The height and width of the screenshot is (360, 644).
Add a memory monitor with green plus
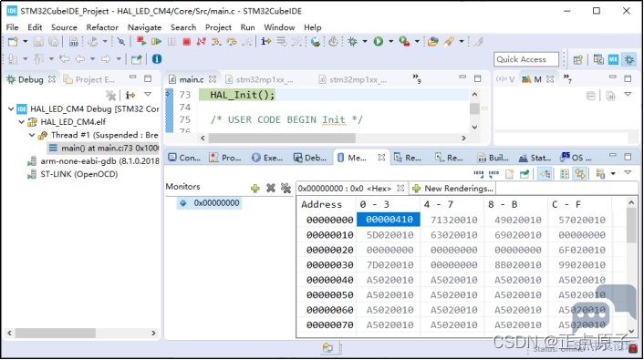(255, 189)
